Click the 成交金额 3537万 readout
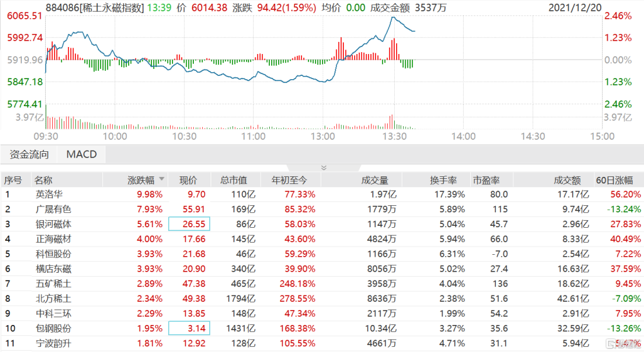Image resolution: width=644 pixels, height=352 pixels. 408,8
